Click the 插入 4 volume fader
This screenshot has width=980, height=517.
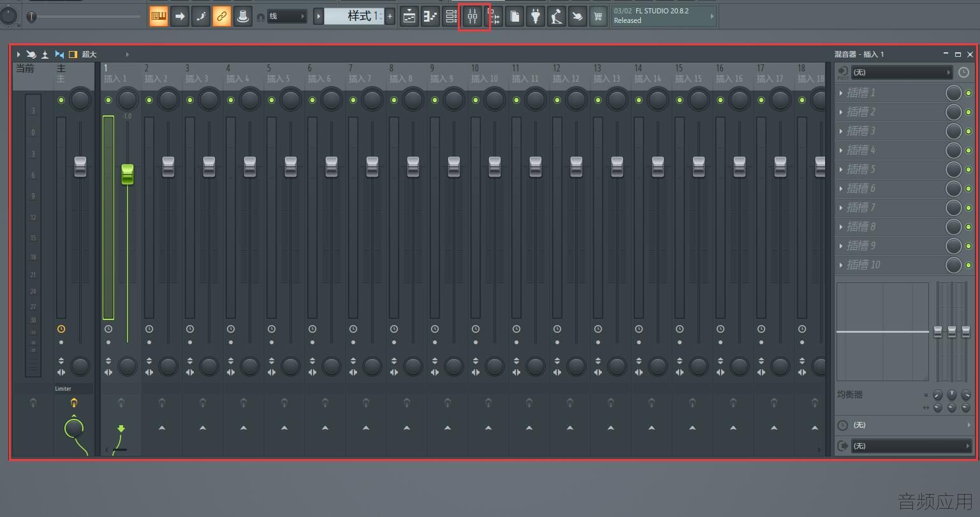tap(250, 166)
